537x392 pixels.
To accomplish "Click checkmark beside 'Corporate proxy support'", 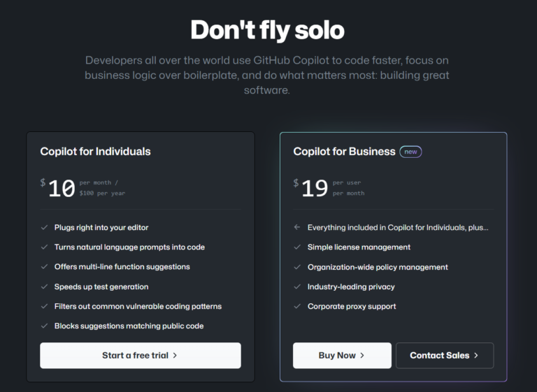I will [297, 306].
